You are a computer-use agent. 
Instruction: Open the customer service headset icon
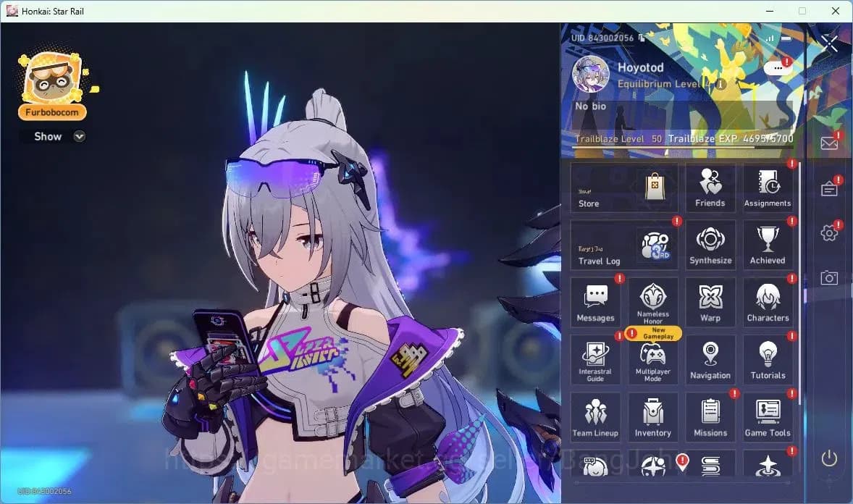tap(595, 466)
